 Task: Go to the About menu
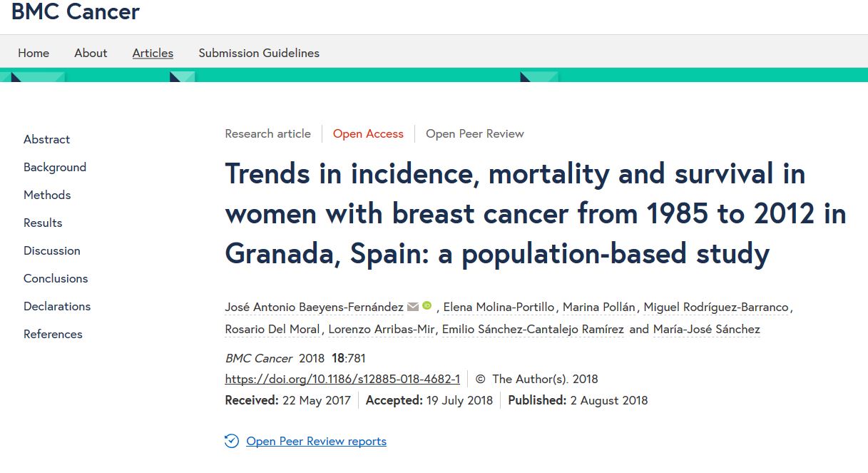click(91, 53)
